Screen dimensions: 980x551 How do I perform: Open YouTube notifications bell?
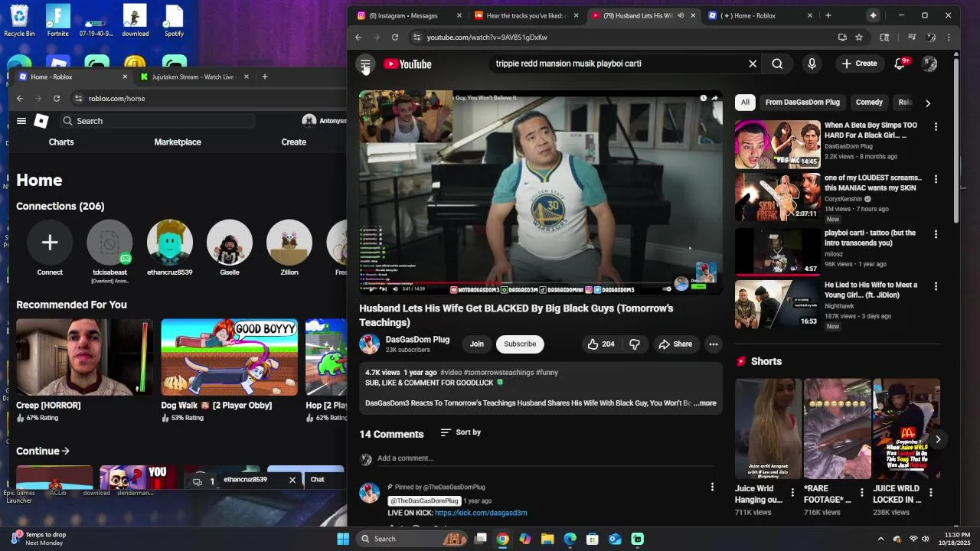coord(900,64)
